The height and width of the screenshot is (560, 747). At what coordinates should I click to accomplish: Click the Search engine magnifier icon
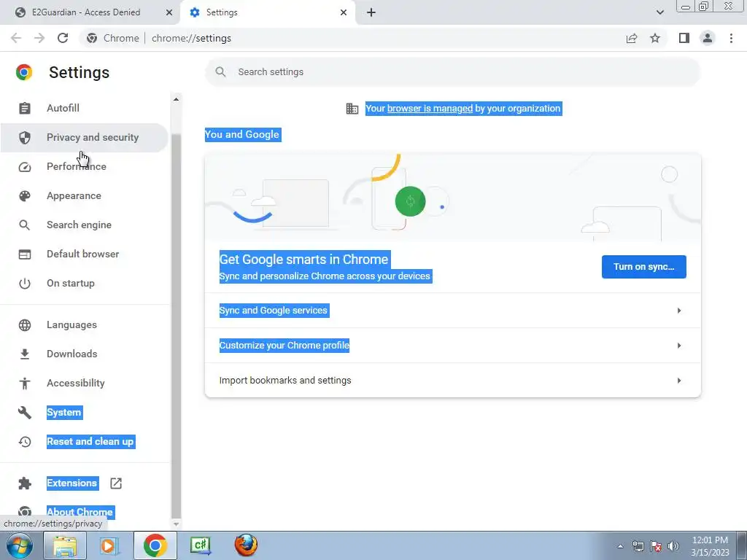click(24, 225)
